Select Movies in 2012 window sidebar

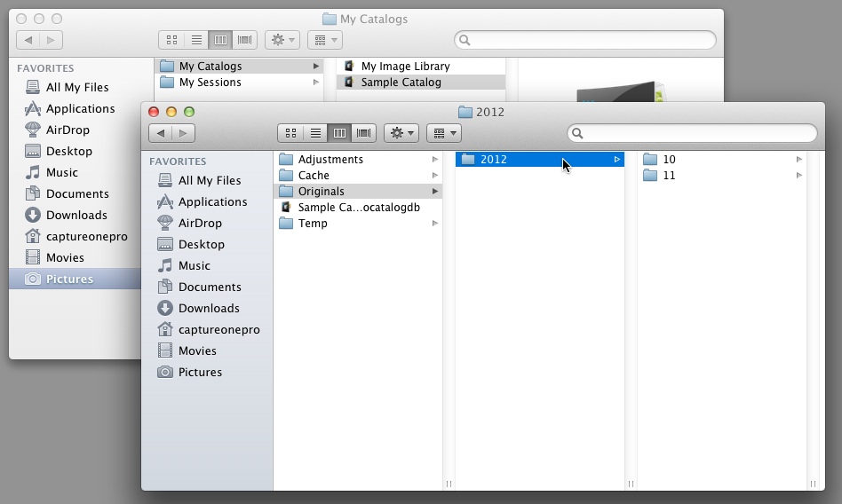coord(207,350)
